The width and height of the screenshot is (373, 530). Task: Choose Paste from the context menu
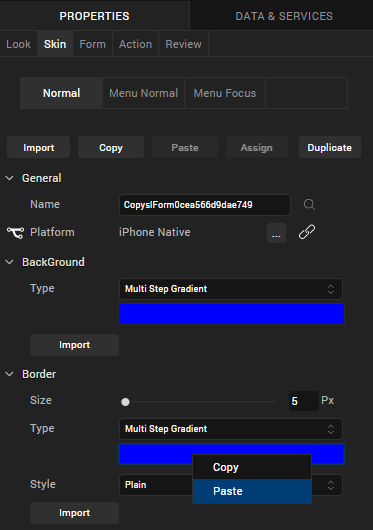pos(252,491)
